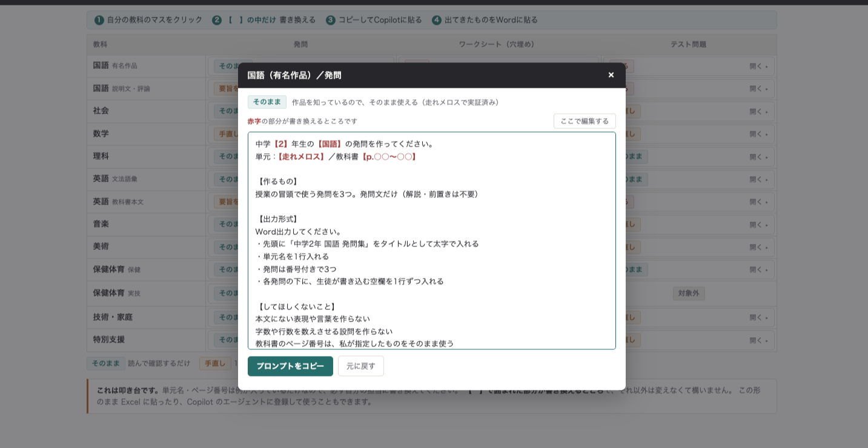Image resolution: width=868 pixels, height=448 pixels.
Task: Select the 特別支援 subject label
Action: (x=109, y=339)
